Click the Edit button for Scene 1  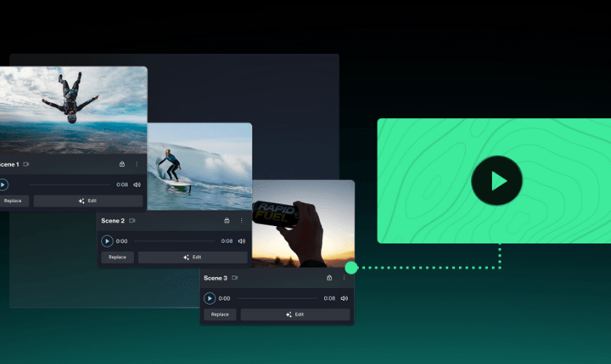88,201
